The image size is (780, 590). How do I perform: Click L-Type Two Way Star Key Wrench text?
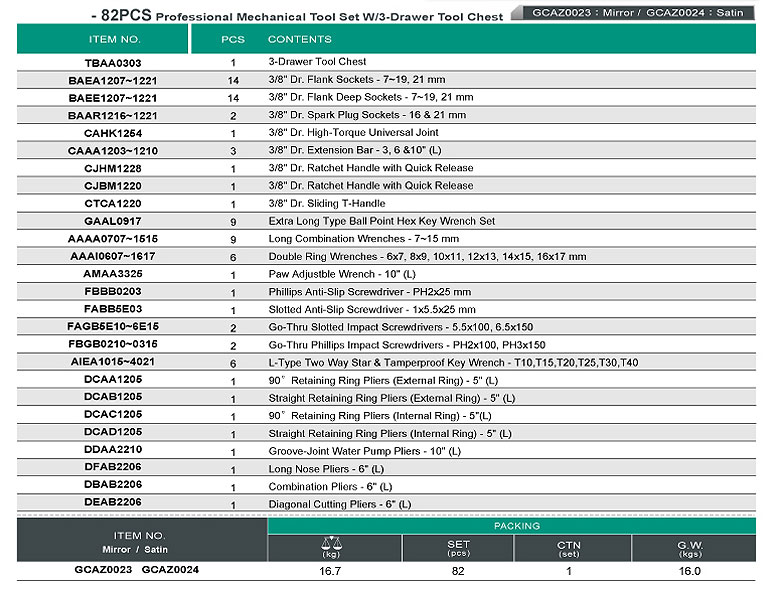(x=453, y=363)
